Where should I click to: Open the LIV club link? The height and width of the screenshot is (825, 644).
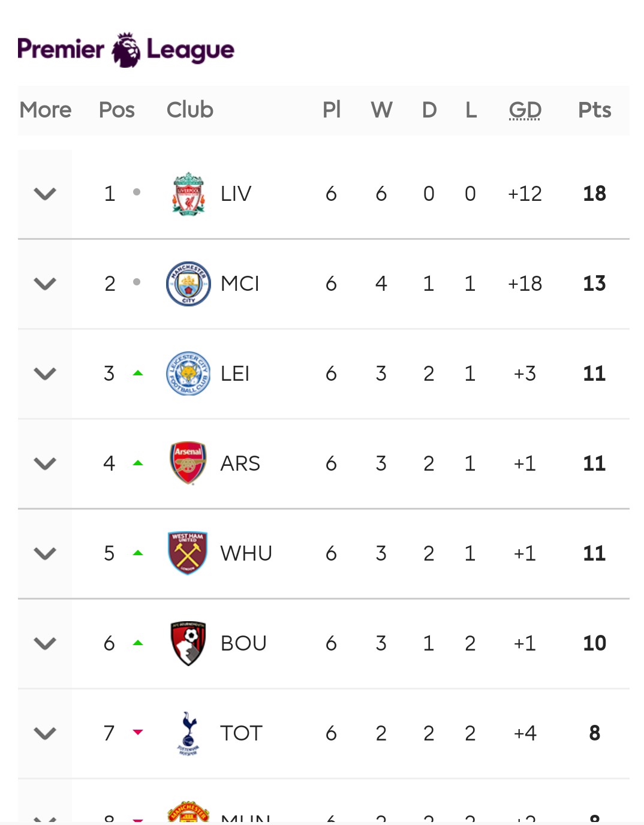pyautogui.click(x=236, y=194)
